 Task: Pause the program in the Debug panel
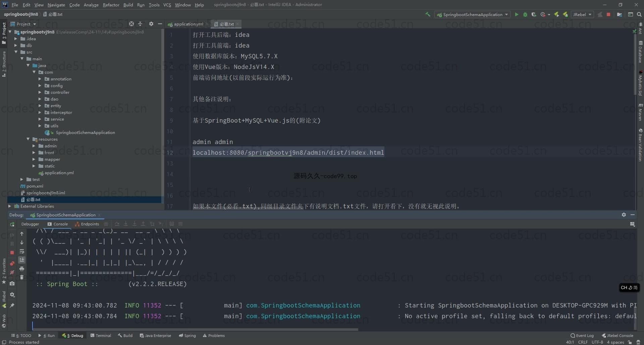12,244
